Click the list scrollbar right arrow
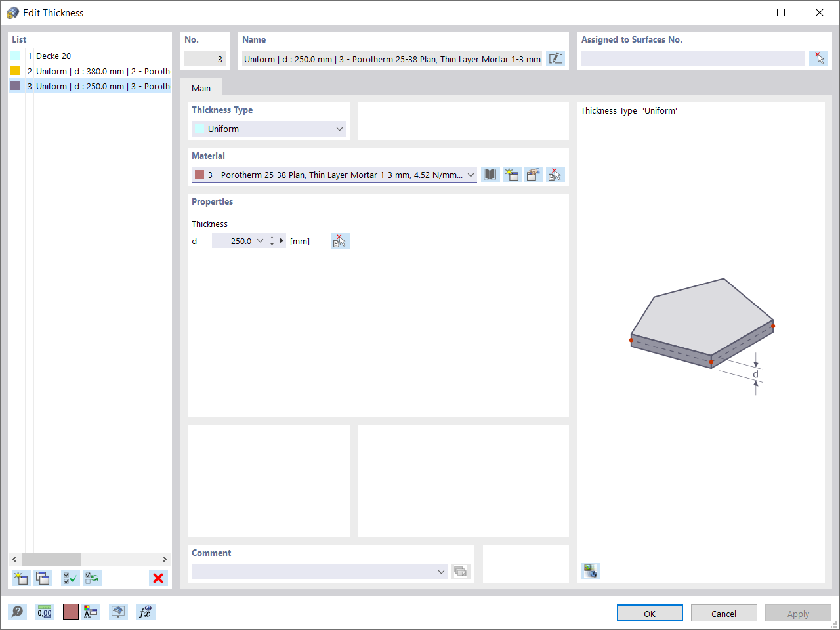Viewport: 840px width, 630px height. pyautogui.click(x=164, y=559)
